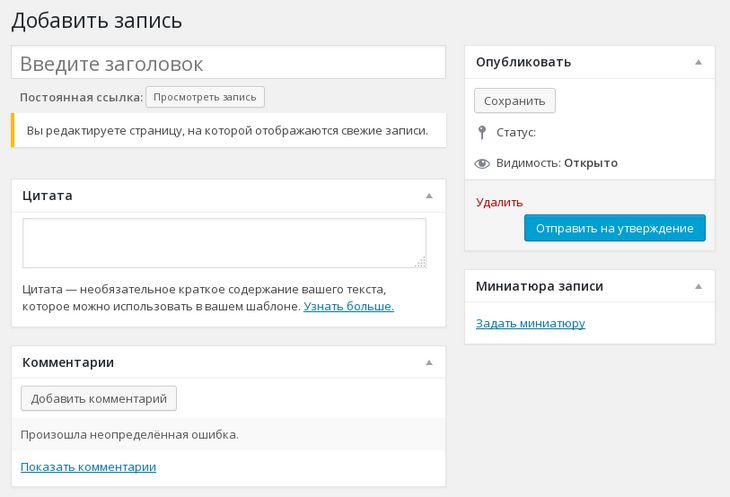Click the 'Постоянная ссылка:' label
This screenshot has height=497, width=730.
pos(81,97)
